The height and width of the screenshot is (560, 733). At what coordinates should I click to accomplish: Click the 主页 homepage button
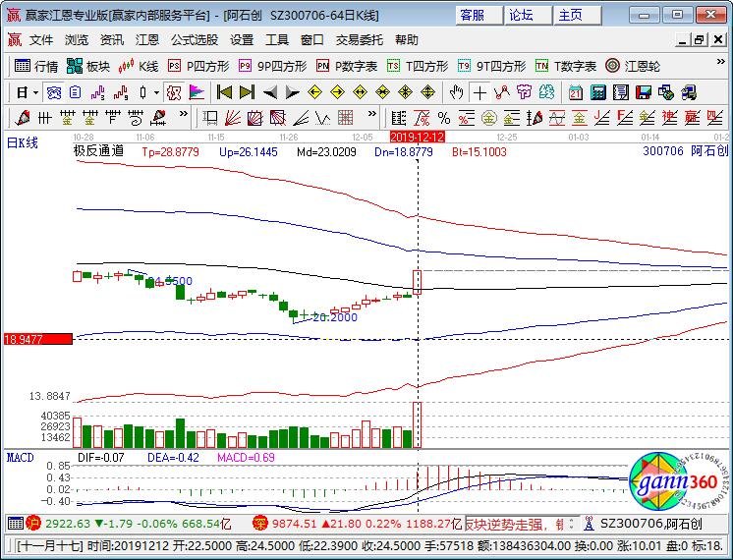[578, 16]
